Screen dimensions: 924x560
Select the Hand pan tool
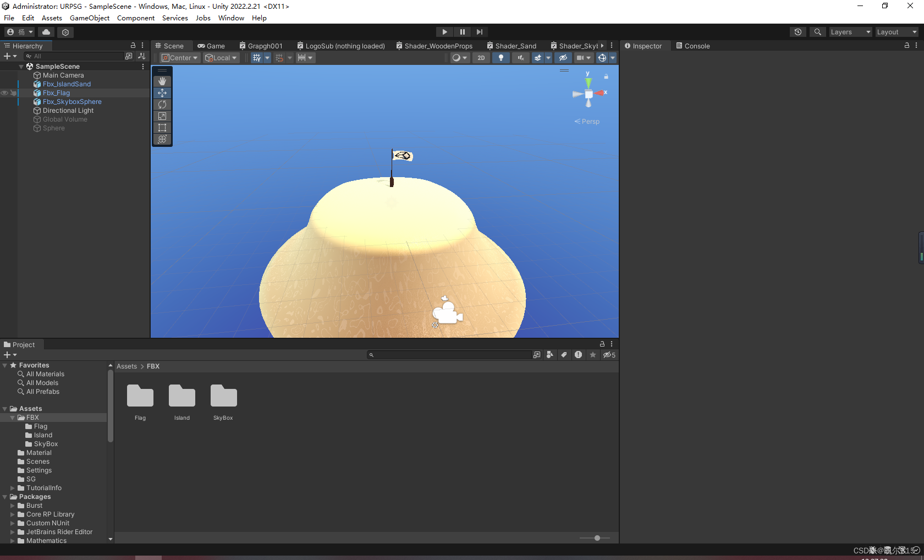tap(162, 81)
